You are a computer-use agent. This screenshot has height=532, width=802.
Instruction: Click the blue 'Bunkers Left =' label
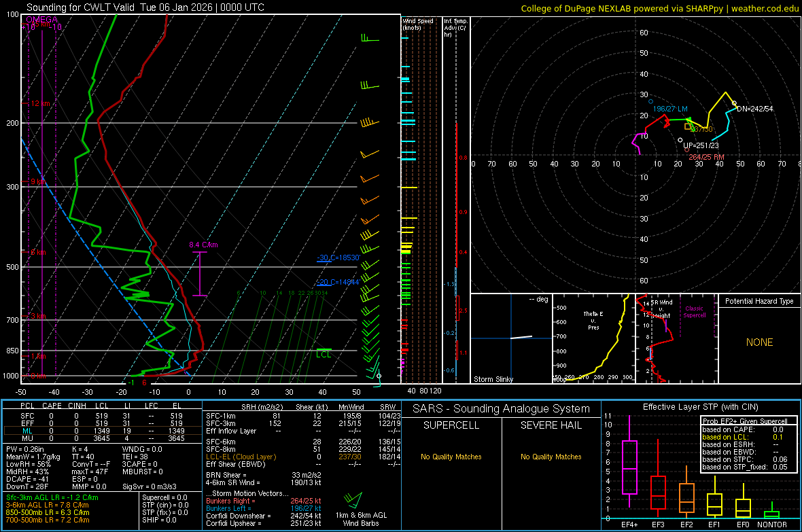[228, 508]
